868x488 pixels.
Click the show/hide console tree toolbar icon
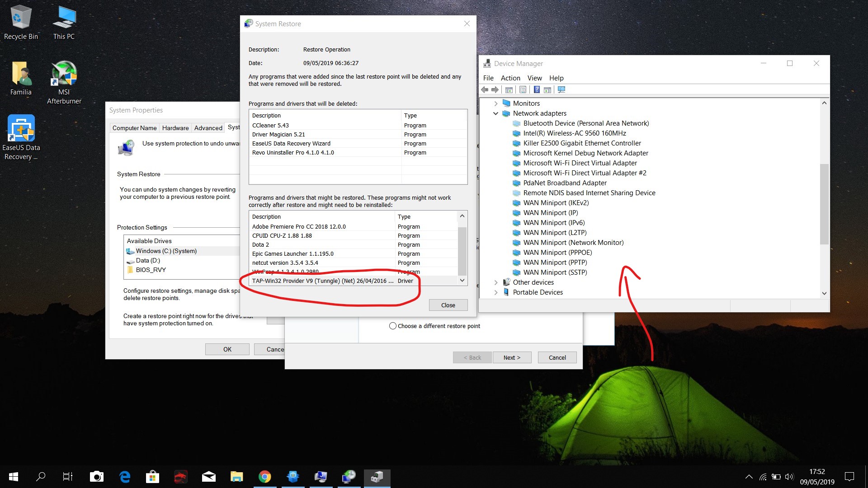point(509,89)
